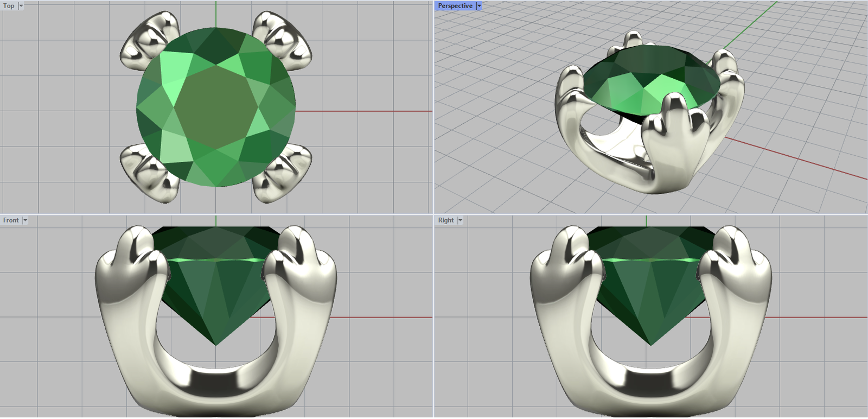
Task: Activate the Right viewport title label
Action: (x=446, y=220)
